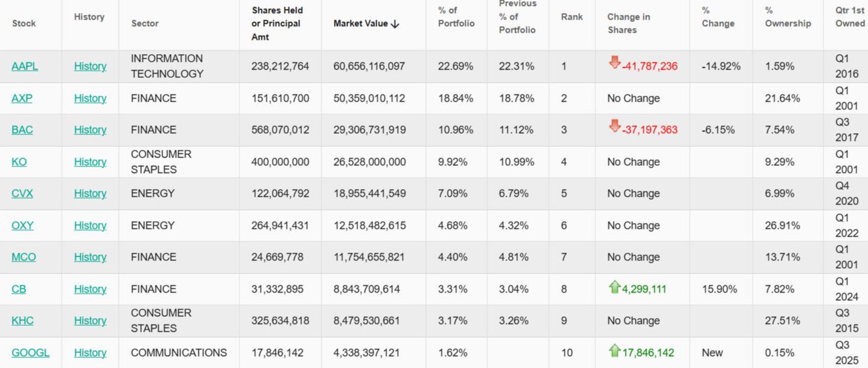The width and height of the screenshot is (868, 368).
Task: Open History for BAC
Action: [x=90, y=130]
